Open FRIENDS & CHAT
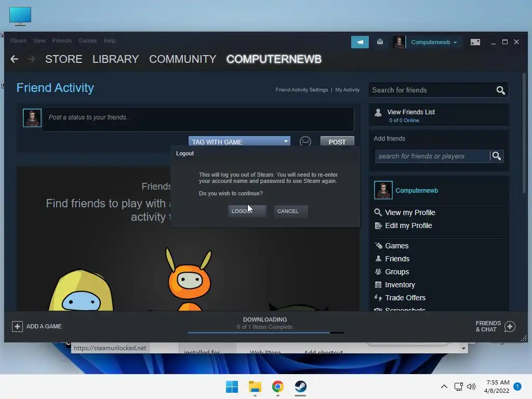532x399 pixels. (496, 326)
